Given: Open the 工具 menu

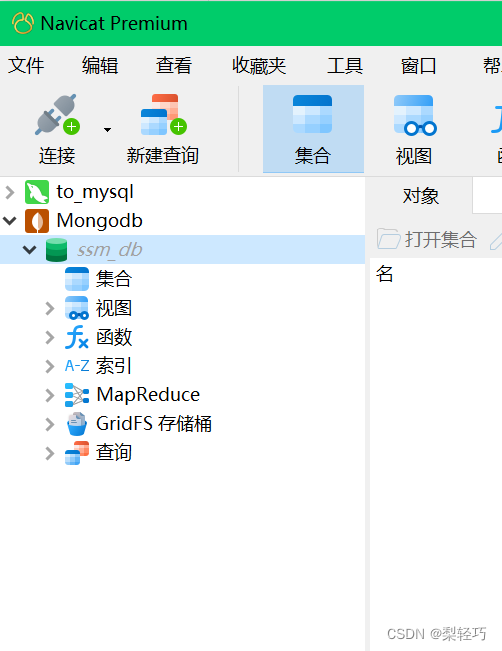Looking at the screenshot, I should [x=345, y=66].
